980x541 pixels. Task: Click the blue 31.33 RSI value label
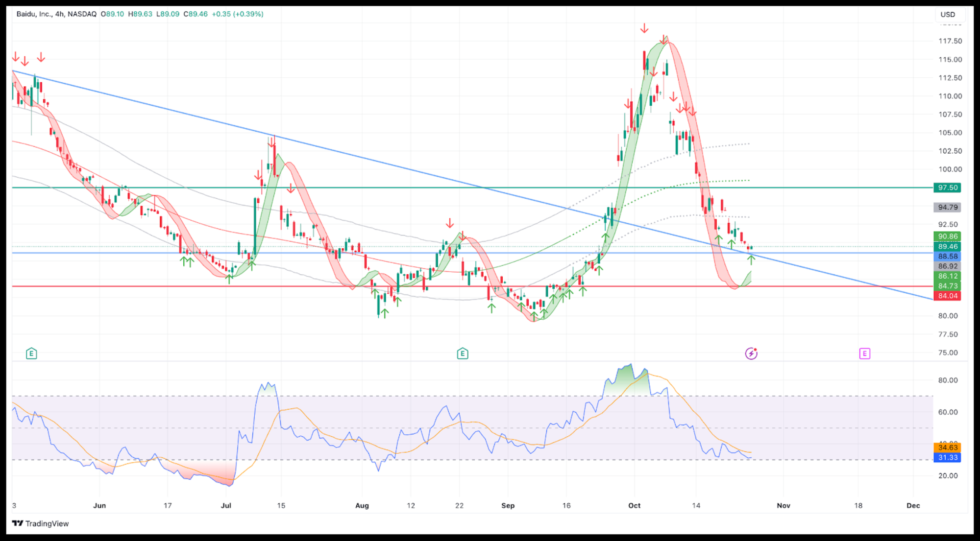point(947,457)
